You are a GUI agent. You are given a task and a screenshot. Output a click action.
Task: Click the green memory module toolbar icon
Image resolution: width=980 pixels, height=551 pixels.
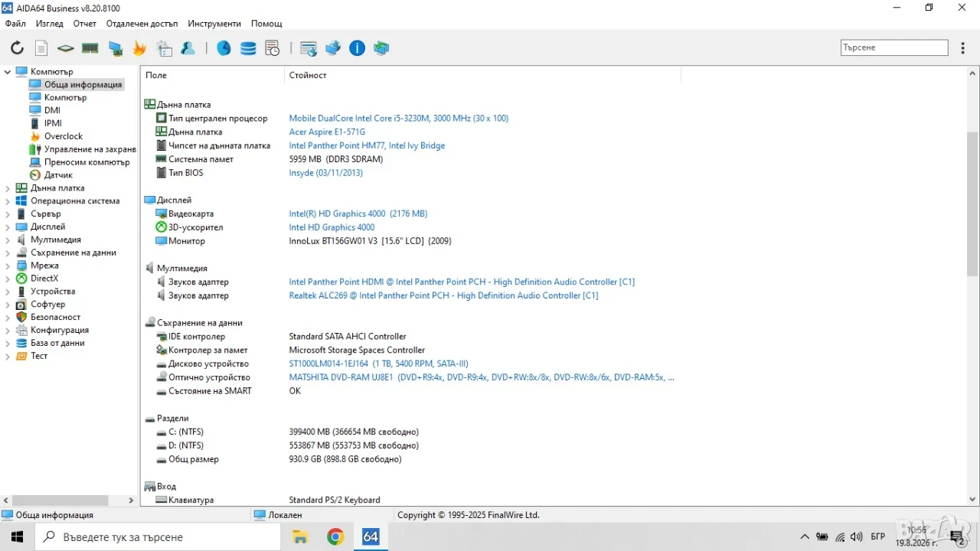point(90,48)
